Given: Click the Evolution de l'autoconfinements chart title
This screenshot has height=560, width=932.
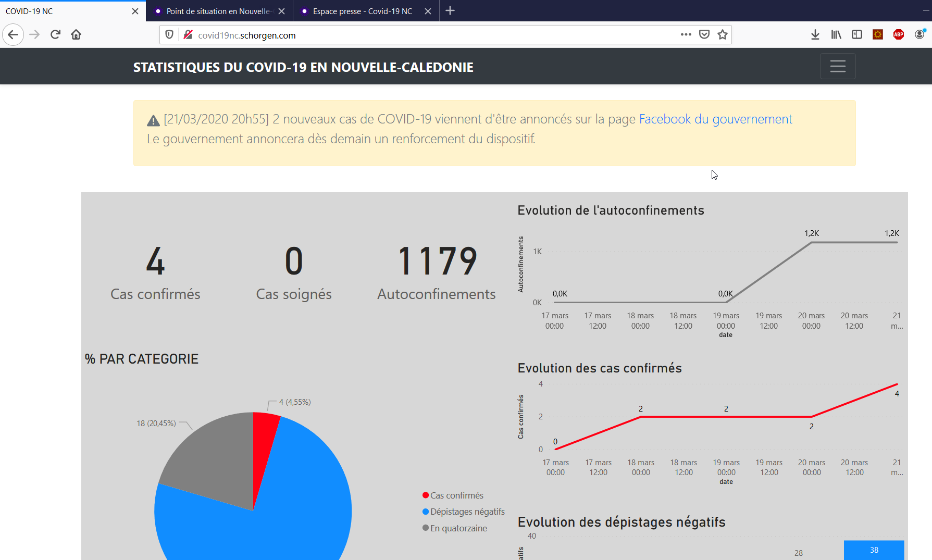Looking at the screenshot, I should tap(611, 210).
